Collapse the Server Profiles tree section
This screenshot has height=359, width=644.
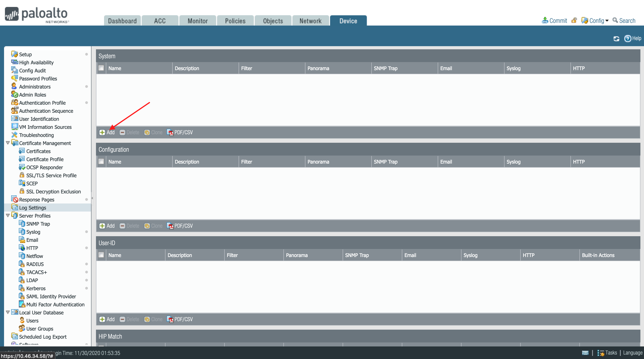tap(8, 216)
